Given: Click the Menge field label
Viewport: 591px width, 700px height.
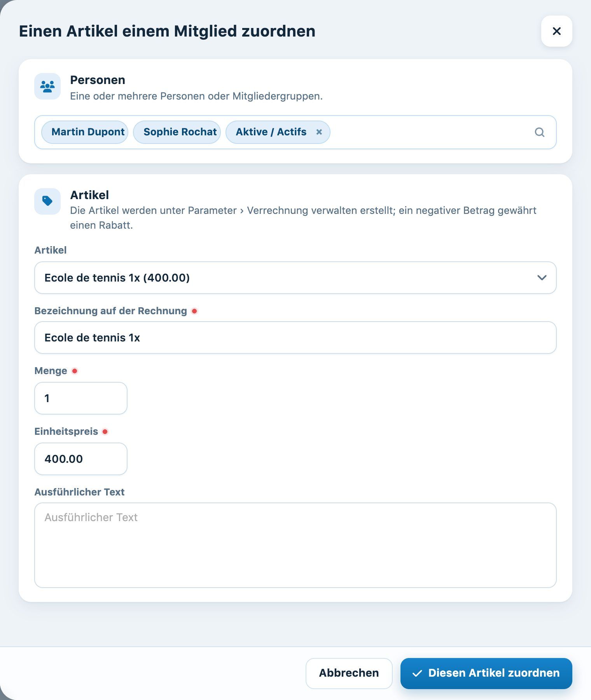Looking at the screenshot, I should 51,371.
